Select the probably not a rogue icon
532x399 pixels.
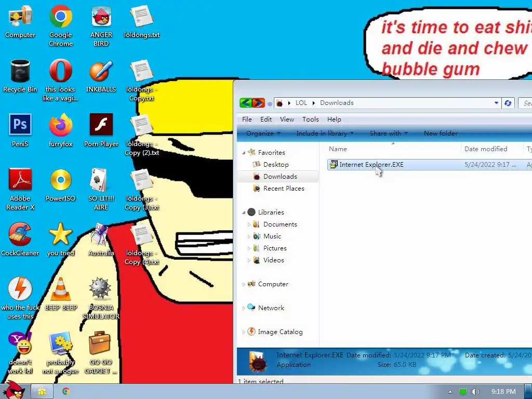61,353
